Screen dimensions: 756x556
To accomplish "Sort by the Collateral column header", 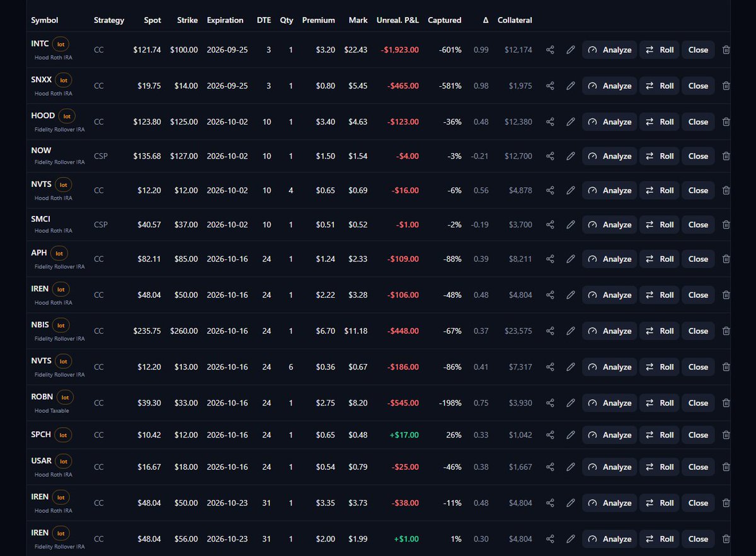I will click(x=515, y=20).
